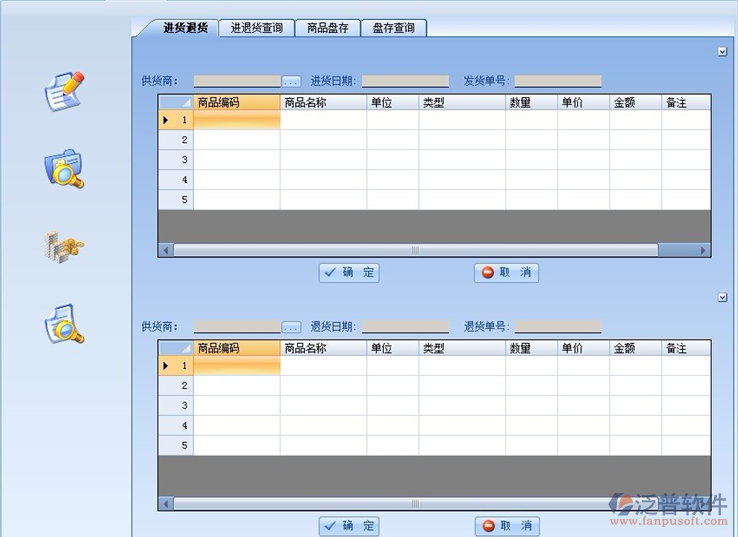Open the 商品盘存 tab
Viewport: 738px width, 537px height.
[x=328, y=28]
